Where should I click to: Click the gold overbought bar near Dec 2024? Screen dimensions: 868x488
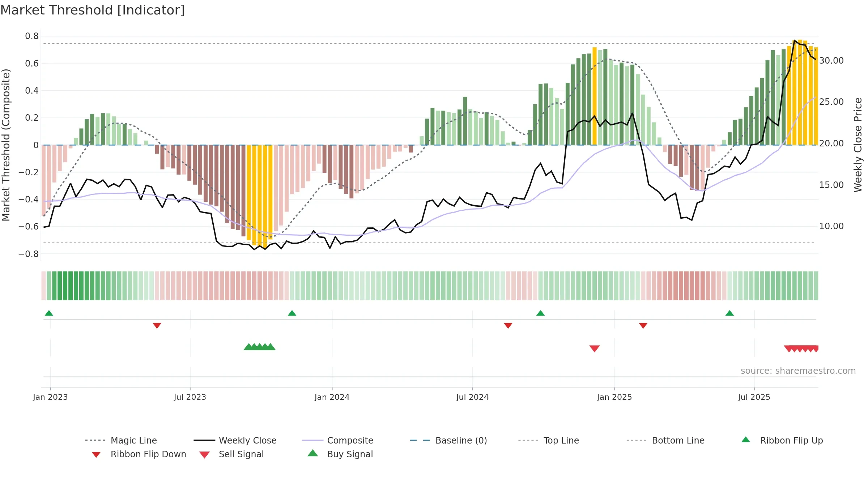[595, 96]
